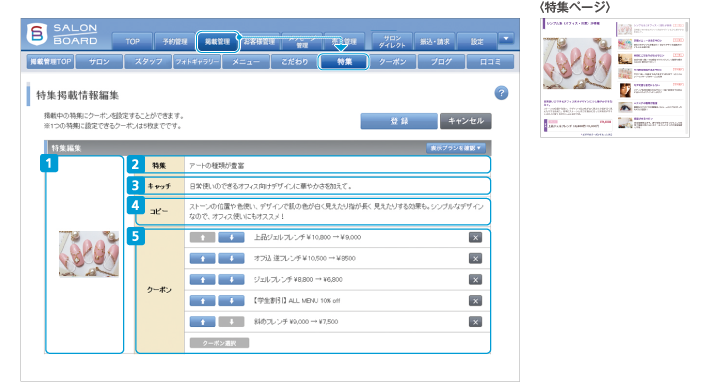Open the スタッフ sub-menu
710x383 pixels.
click(x=148, y=62)
